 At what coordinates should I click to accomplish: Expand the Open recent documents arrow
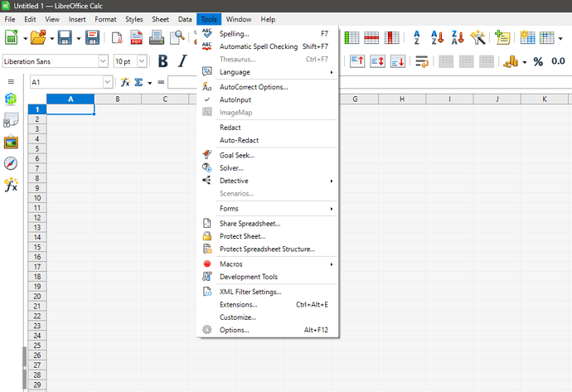pyautogui.click(x=51, y=38)
